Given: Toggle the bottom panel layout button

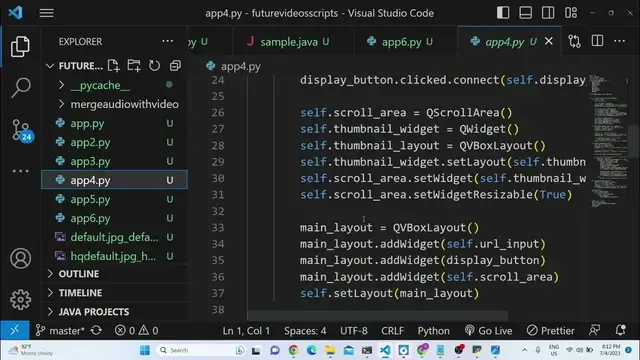Looking at the screenshot, I should click(525, 13).
